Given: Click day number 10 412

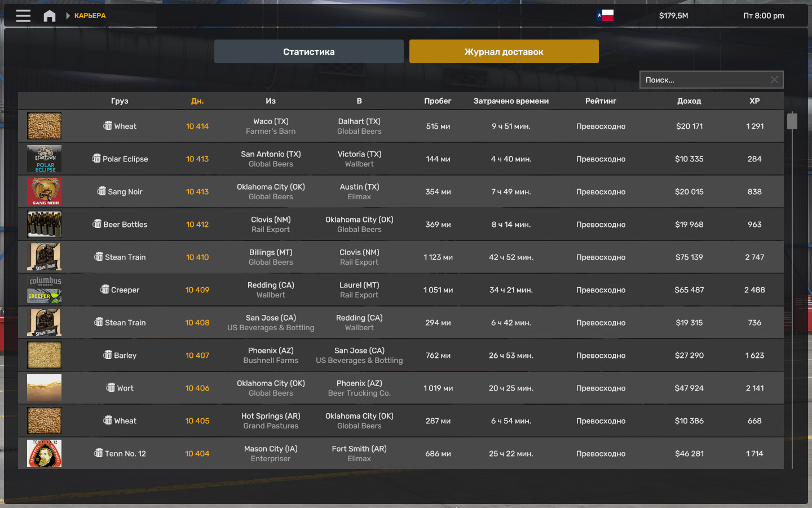Looking at the screenshot, I should pyautogui.click(x=197, y=224).
